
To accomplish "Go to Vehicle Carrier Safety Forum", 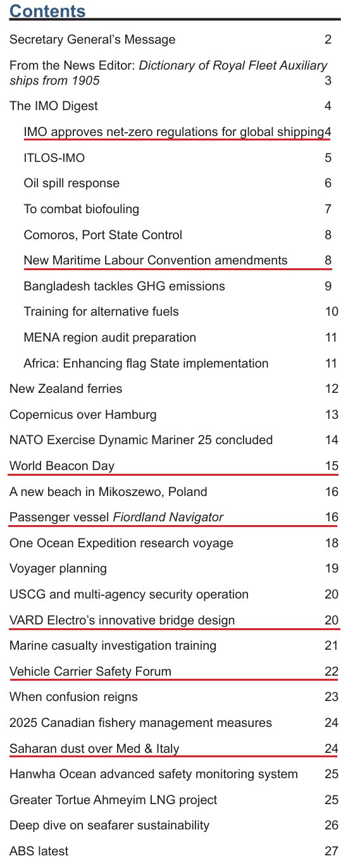I will (90, 671).
